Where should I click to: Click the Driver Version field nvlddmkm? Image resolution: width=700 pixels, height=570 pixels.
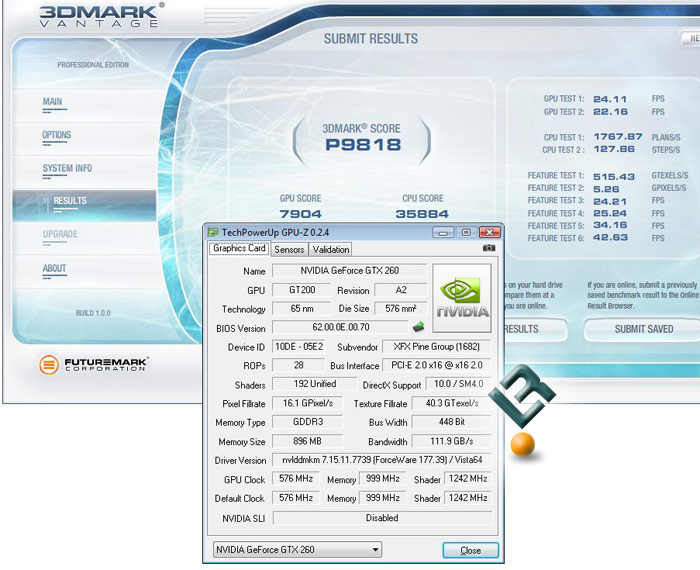[382, 460]
